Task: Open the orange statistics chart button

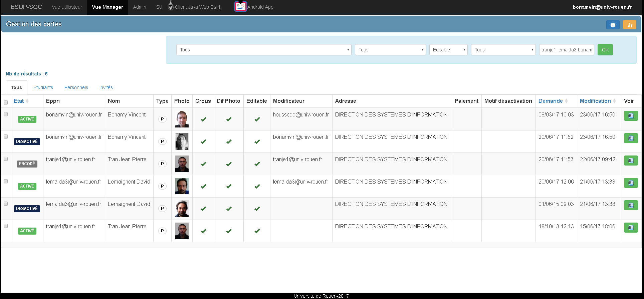Action: [x=629, y=25]
